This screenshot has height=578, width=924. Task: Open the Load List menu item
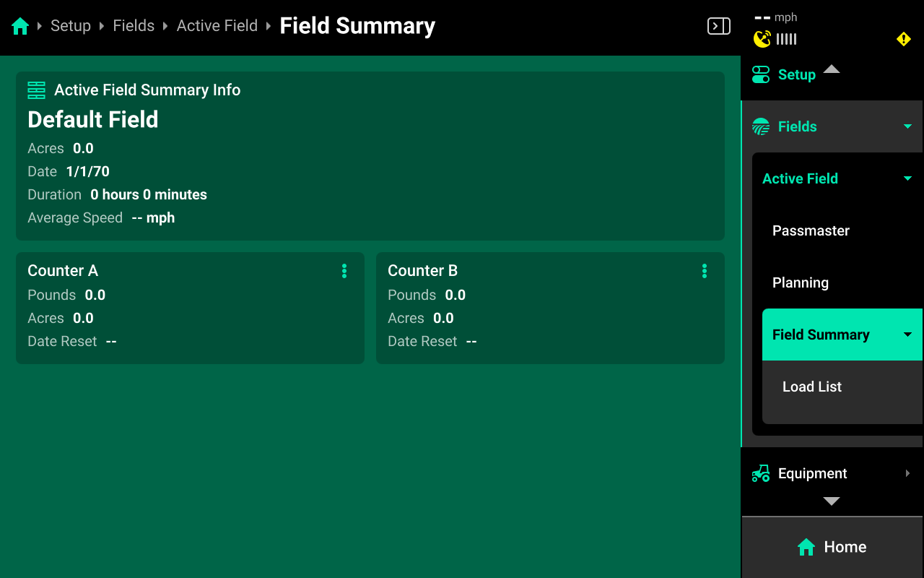click(x=812, y=387)
